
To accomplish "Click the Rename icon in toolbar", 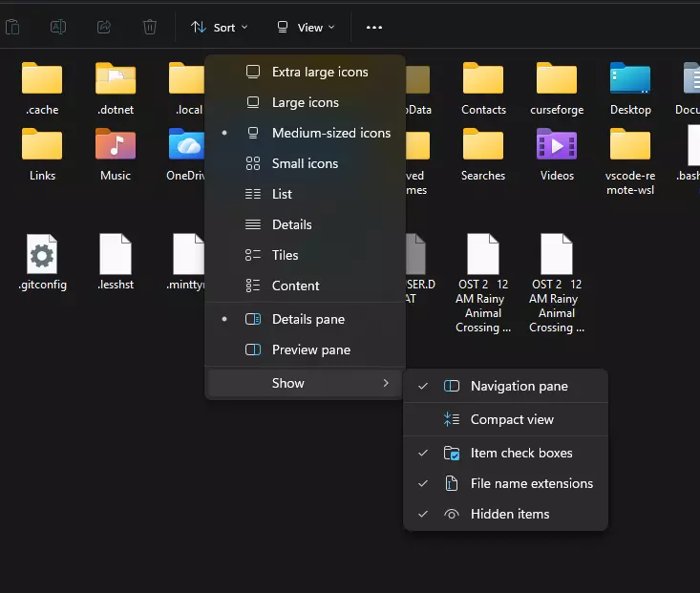I will (57, 27).
